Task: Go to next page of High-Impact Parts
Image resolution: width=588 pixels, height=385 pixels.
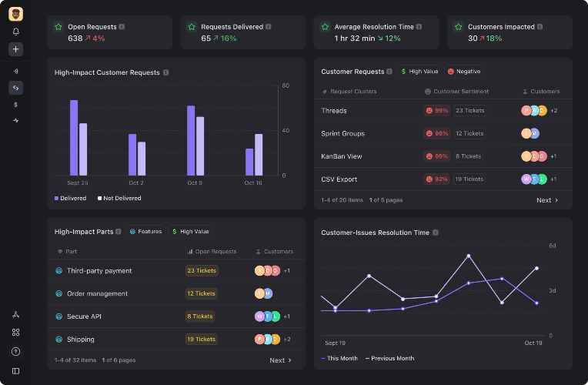Action: [x=280, y=360]
